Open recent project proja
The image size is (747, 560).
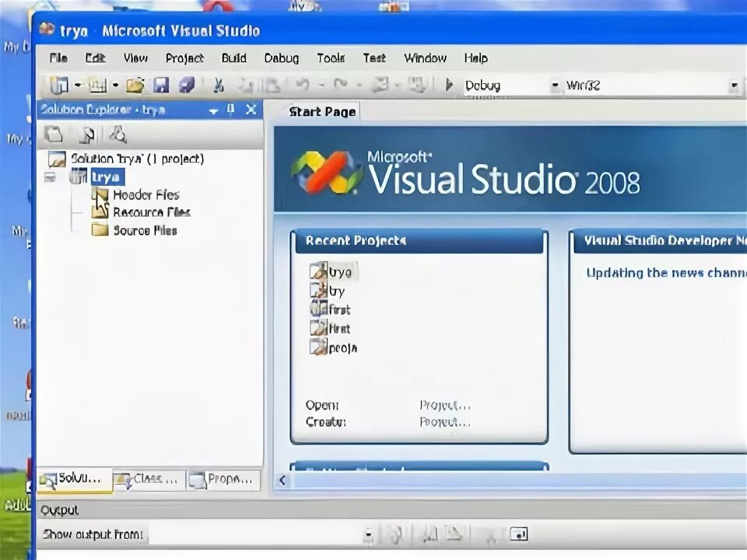coord(334,348)
